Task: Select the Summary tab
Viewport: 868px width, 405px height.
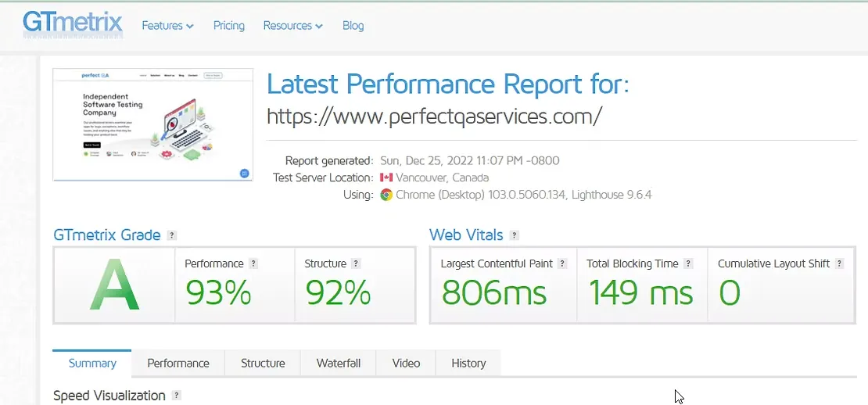Action: pyautogui.click(x=92, y=364)
